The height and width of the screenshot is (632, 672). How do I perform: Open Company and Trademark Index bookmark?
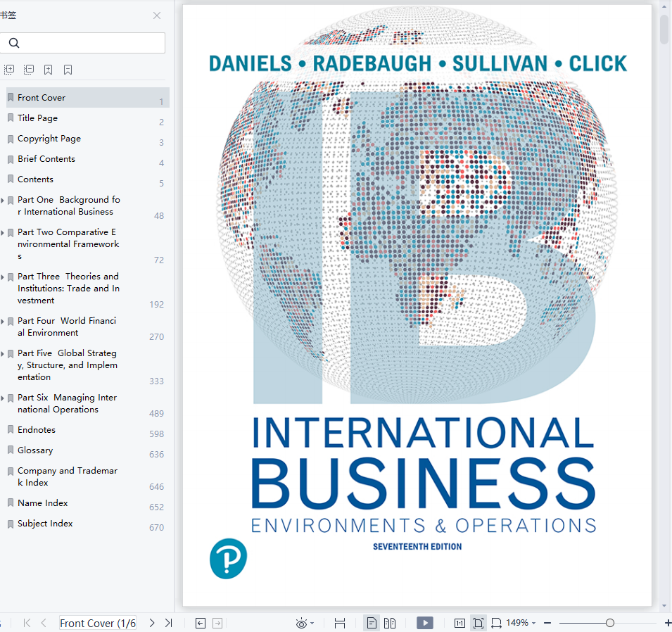pyautogui.click(x=68, y=476)
